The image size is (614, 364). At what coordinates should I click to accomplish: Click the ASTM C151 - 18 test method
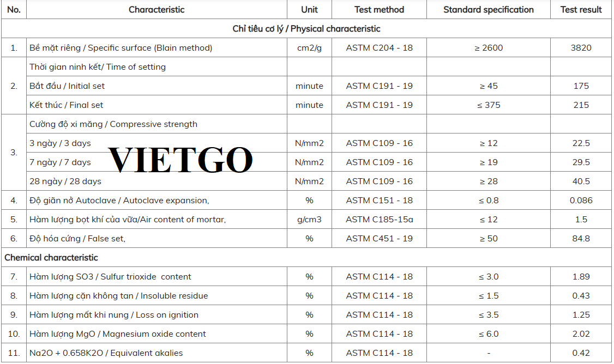tap(379, 201)
